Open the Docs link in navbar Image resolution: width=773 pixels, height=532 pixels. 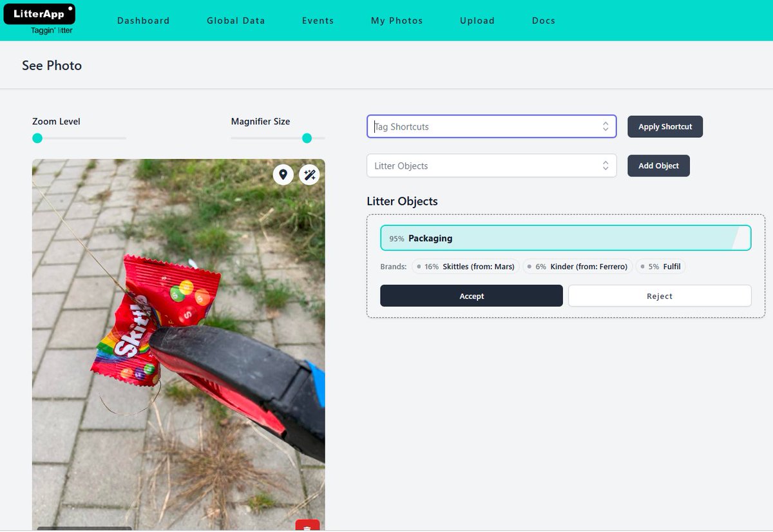pos(544,21)
